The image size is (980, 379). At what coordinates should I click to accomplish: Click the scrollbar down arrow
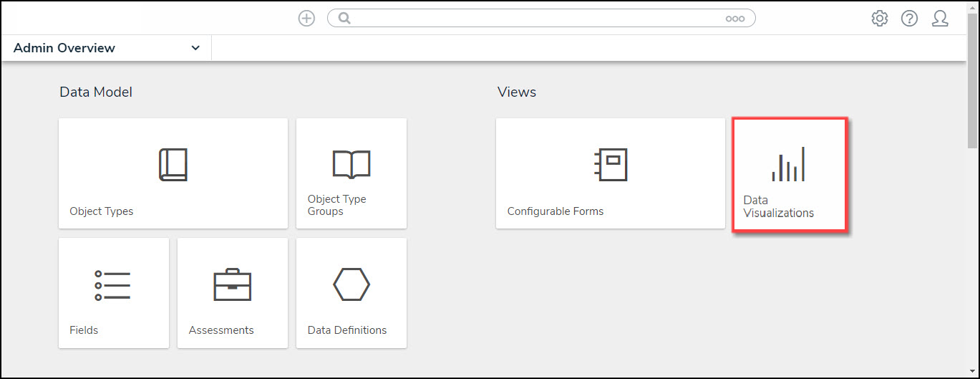click(x=972, y=370)
